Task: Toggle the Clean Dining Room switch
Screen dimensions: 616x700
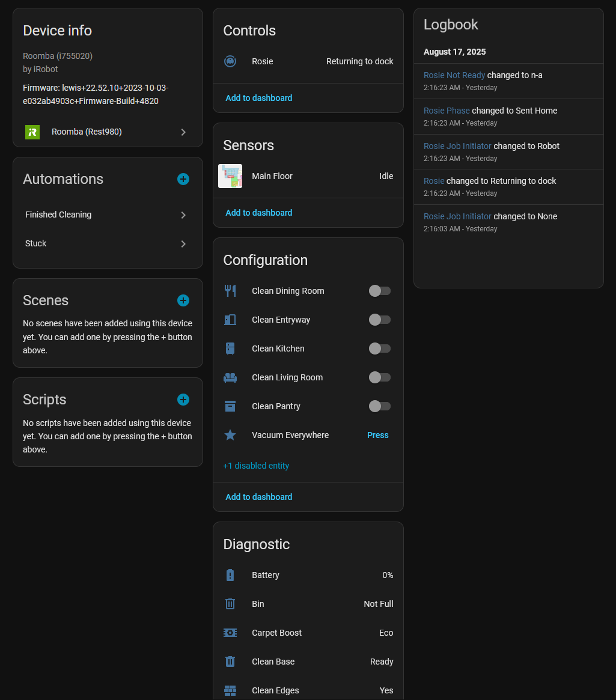Action: (380, 291)
